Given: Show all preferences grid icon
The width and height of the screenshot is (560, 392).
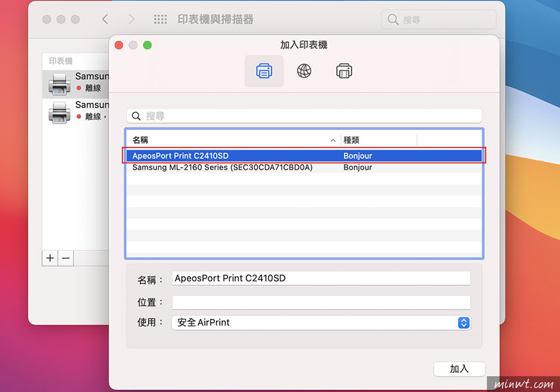Looking at the screenshot, I should point(160,19).
